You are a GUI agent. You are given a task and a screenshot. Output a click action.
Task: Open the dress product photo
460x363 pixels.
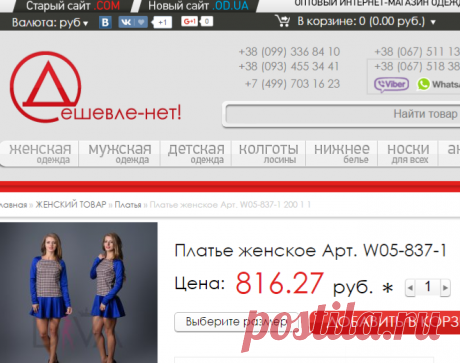point(79,292)
